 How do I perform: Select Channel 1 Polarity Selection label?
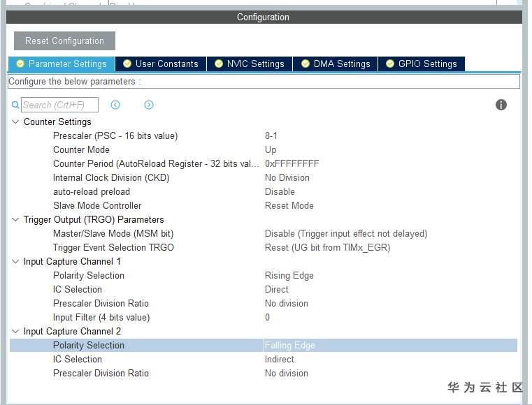[x=89, y=275]
